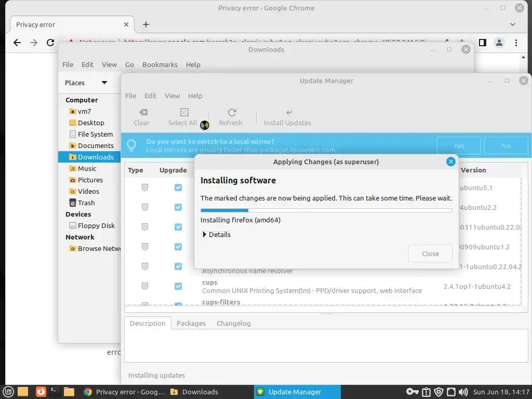Viewport: 532px width, 399px height.
Task: Open Chrome tab search dropdown arrow
Action: click(x=513, y=24)
